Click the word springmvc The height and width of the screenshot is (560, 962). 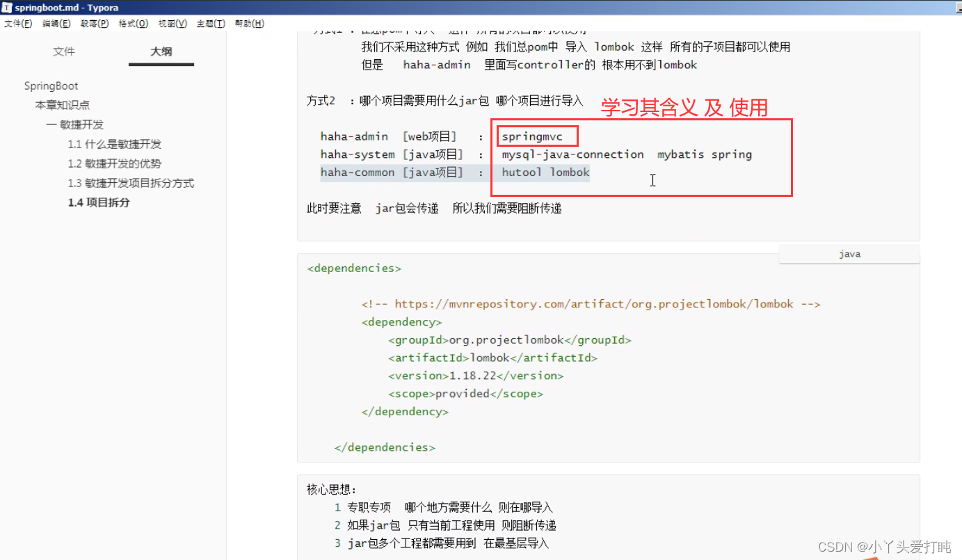[532, 136]
